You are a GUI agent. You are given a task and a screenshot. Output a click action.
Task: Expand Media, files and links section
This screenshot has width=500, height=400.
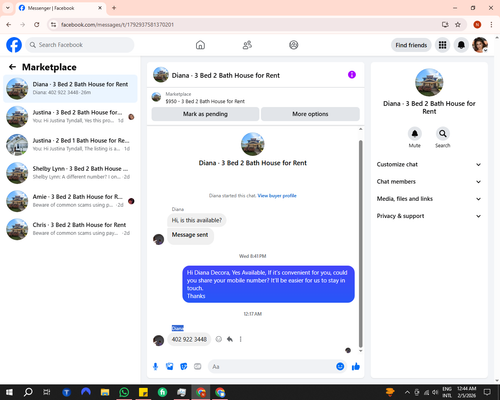click(x=429, y=199)
